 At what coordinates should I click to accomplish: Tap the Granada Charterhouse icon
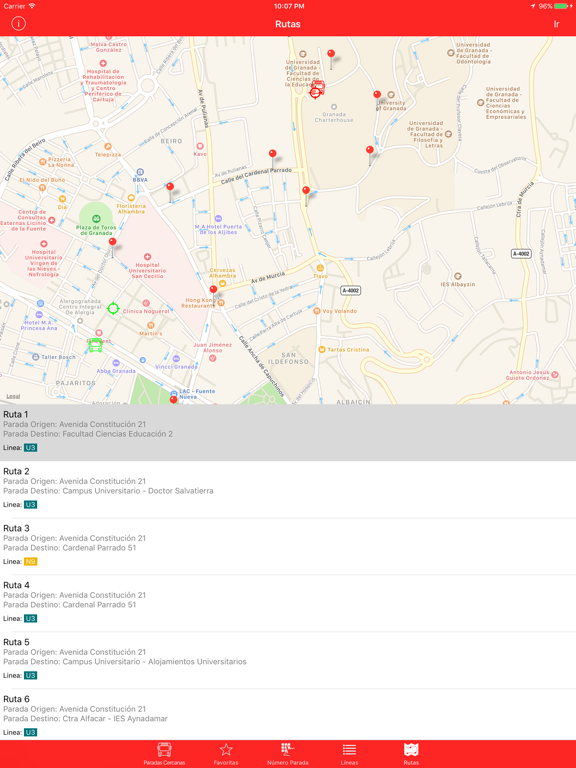click(x=334, y=107)
